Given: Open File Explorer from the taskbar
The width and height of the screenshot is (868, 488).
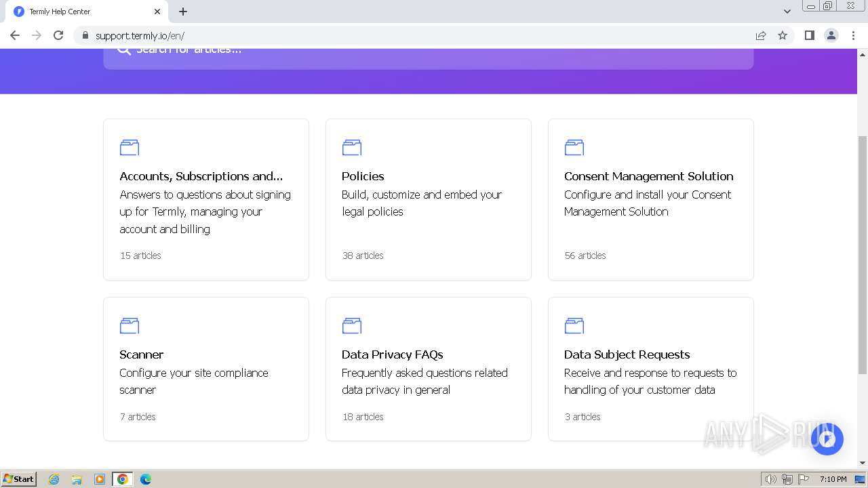Looking at the screenshot, I should click(x=77, y=479).
